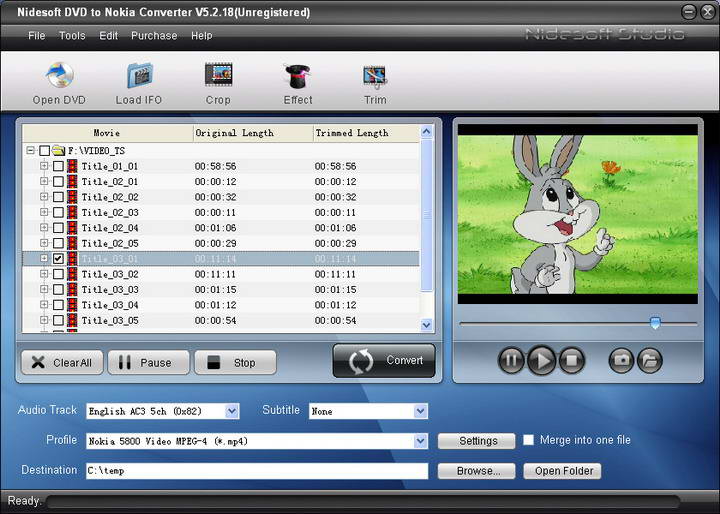Check the Title_03_05 checkbox

58,320
